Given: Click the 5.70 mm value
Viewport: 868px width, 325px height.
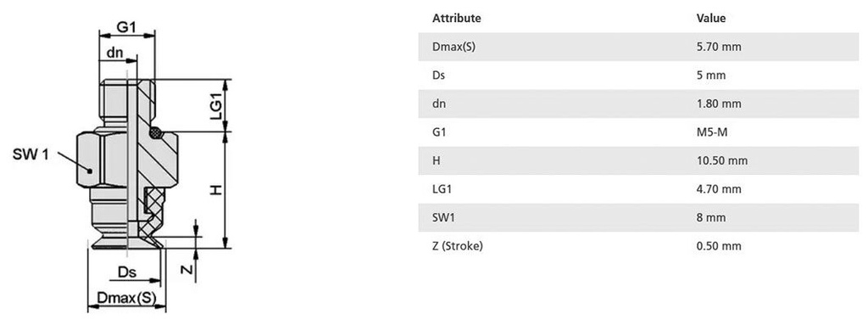Looking at the screenshot, I should click(x=719, y=48).
